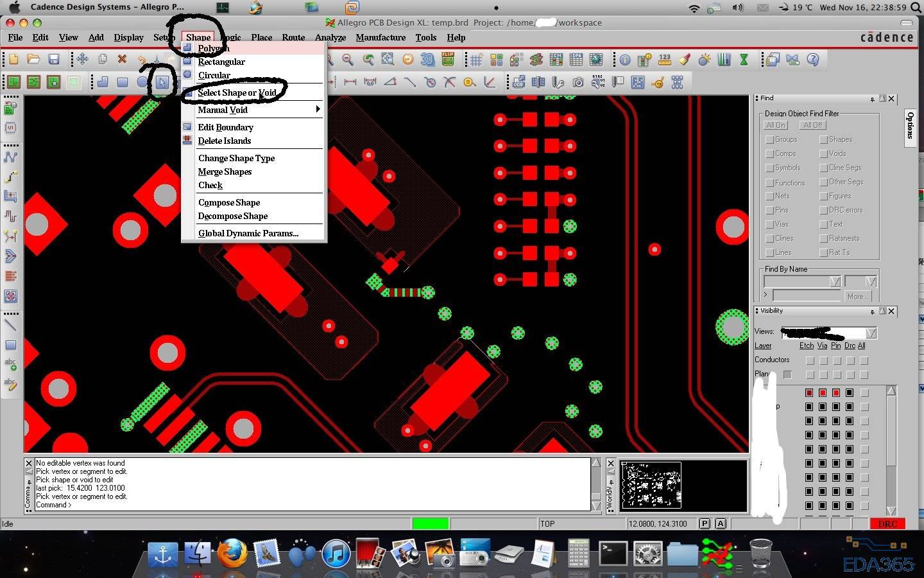Enable the Nets find filter checkbox
The width and height of the screenshot is (924, 578).
769,196
